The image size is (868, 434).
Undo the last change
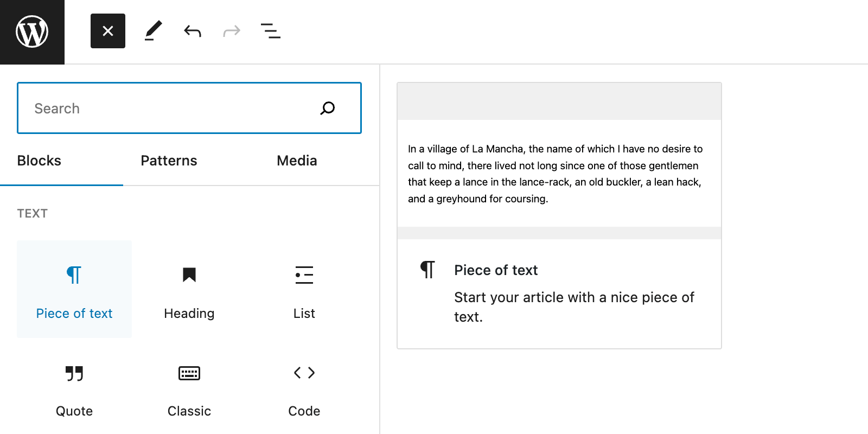coord(193,31)
